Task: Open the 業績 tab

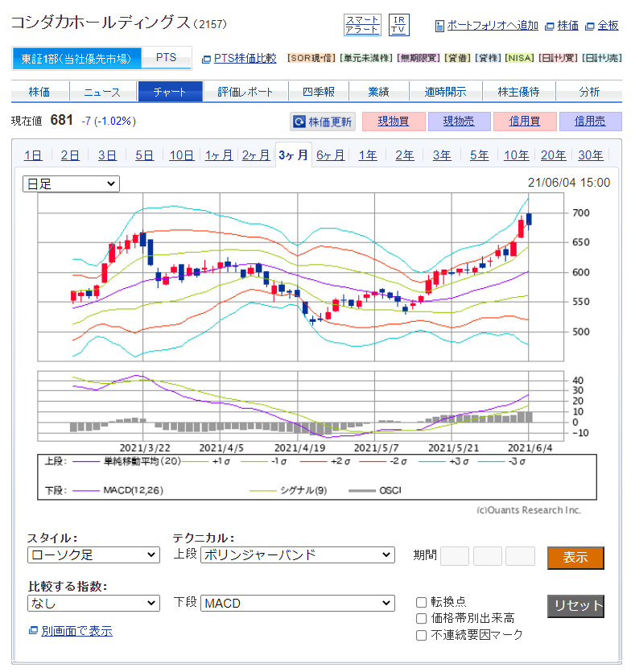Action: coord(378,92)
